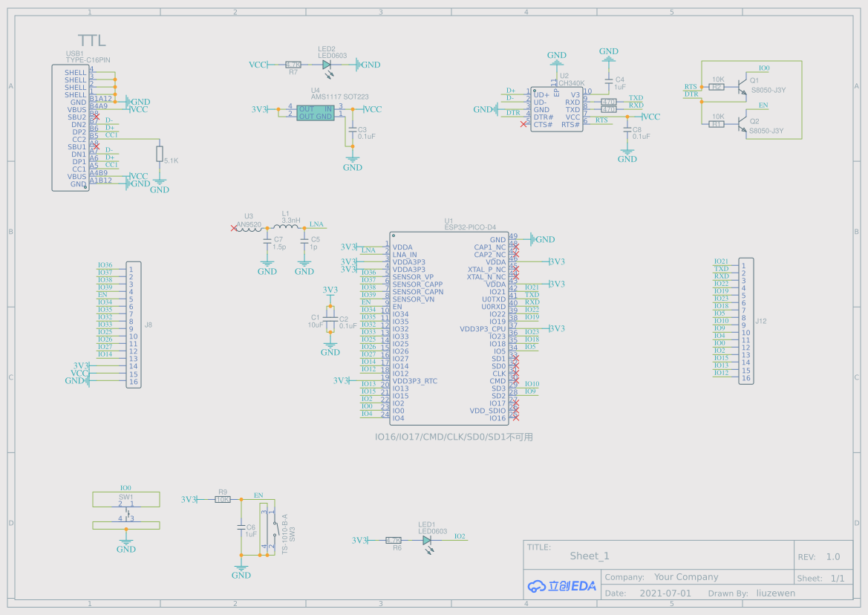Select the ESP32-PICO-D4 part label
This screenshot has width=868, height=615.
470,228
